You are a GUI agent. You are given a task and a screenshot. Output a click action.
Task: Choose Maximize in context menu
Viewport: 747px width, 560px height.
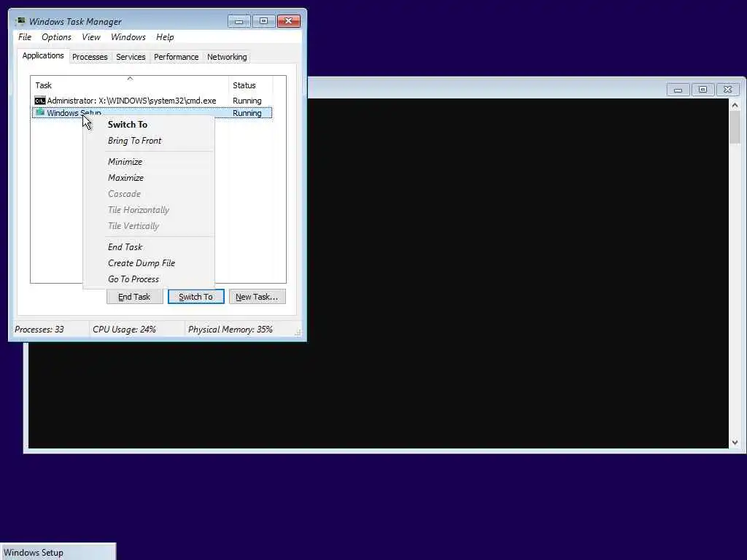tap(149, 178)
